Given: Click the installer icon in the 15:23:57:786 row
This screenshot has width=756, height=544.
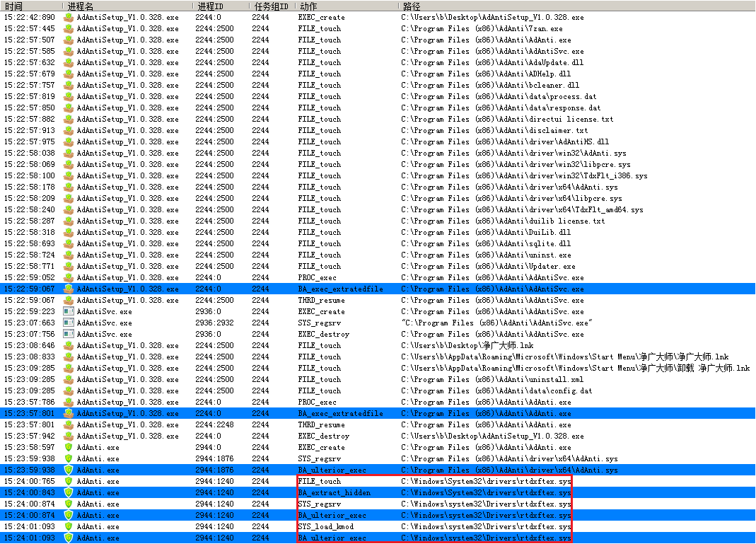Looking at the screenshot, I should tap(69, 402).
